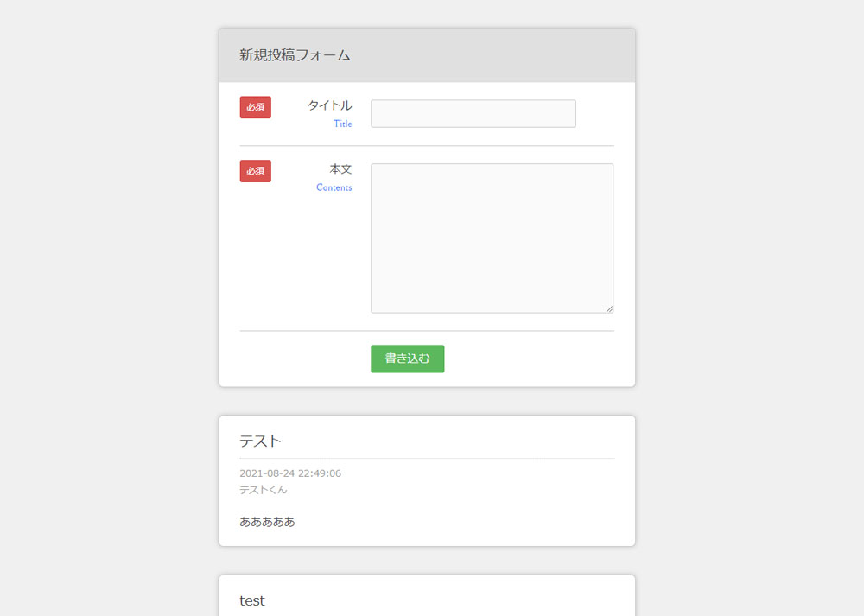
Task: Click the post body あああああ
Action: [x=267, y=522]
